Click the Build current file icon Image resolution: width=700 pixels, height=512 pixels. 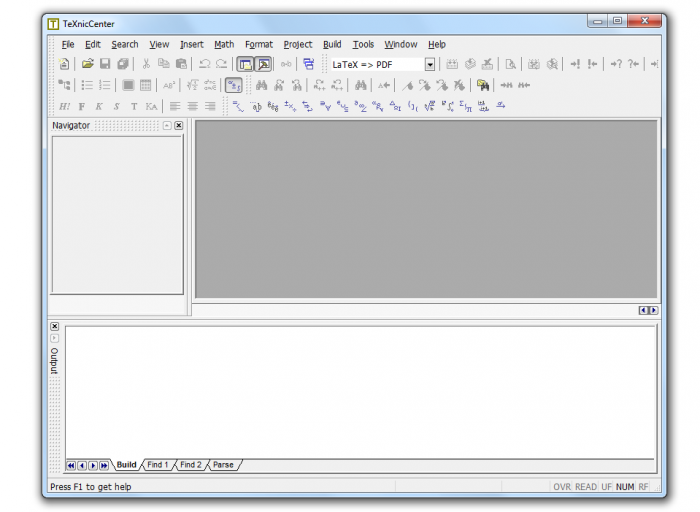452,64
